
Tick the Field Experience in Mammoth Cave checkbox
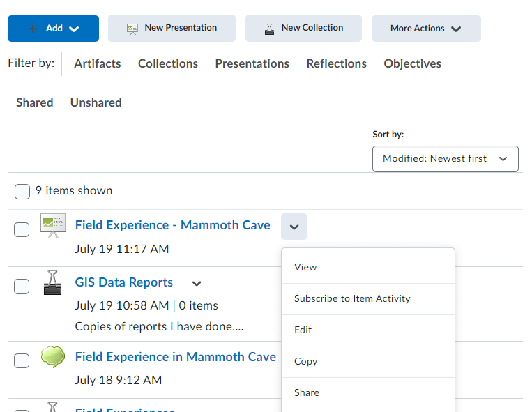point(22,360)
